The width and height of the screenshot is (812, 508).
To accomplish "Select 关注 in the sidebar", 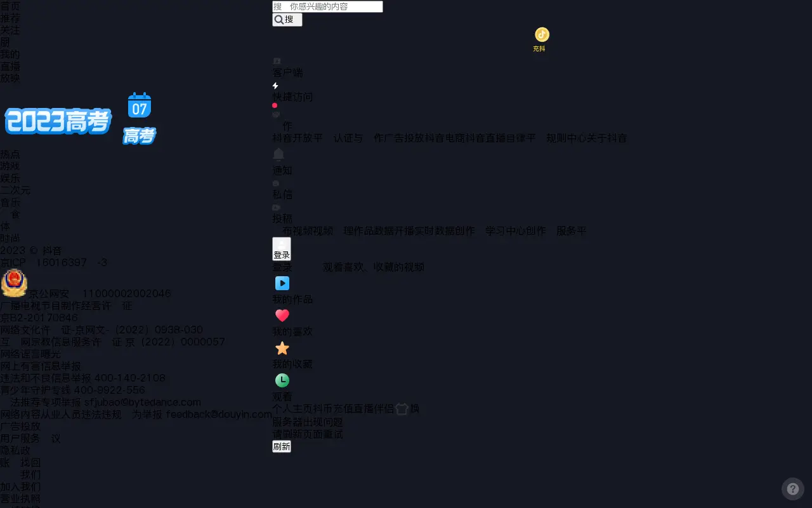I will 10,30.
